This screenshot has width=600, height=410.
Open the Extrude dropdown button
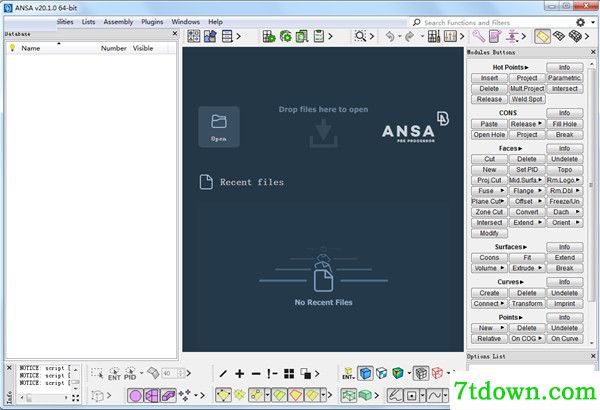527,268
